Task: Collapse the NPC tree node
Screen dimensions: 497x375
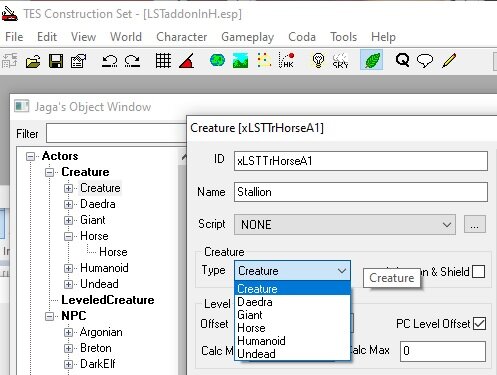Action: point(49,316)
